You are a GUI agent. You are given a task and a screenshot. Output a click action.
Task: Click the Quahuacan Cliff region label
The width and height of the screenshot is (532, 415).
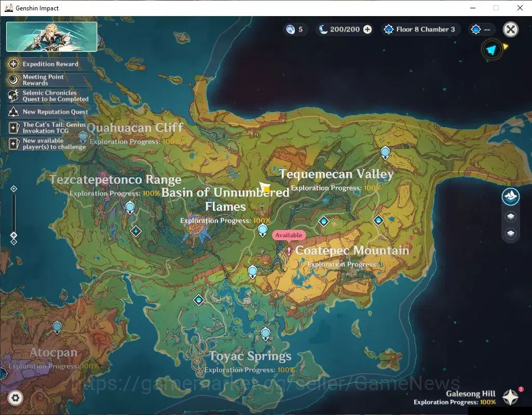[x=135, y=128]
